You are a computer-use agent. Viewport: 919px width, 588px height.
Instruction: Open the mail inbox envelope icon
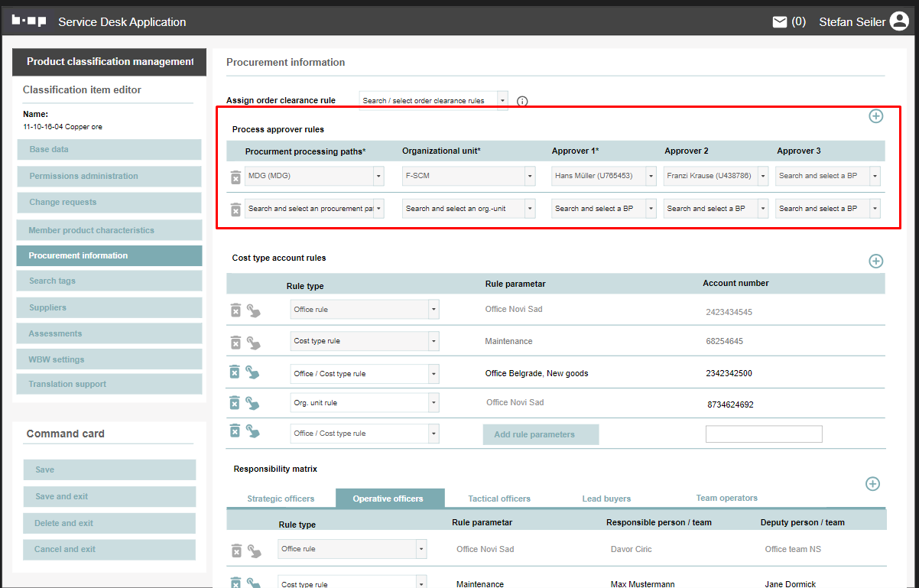[779, 22]
